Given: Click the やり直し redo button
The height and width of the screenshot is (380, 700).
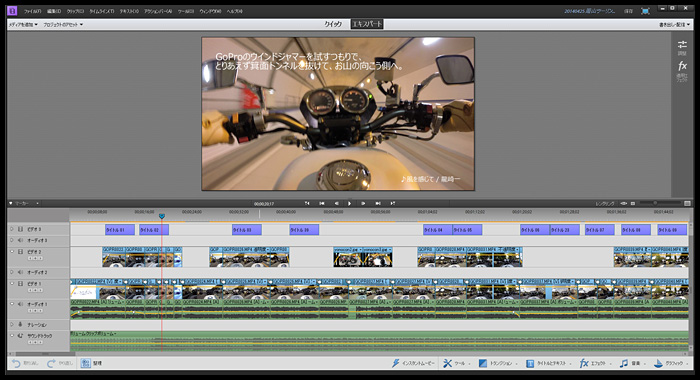Looking at the screenshot, I should pos(59,363).
